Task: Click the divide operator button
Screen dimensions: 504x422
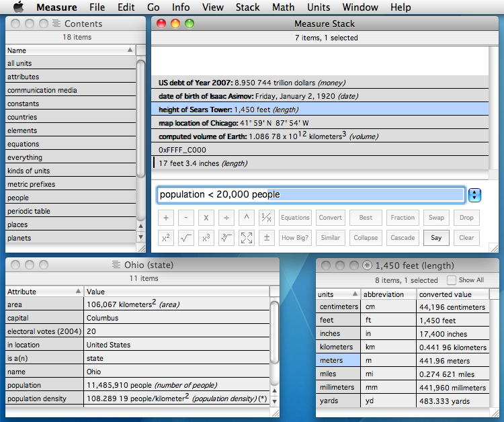Action: tap(226, 218)
